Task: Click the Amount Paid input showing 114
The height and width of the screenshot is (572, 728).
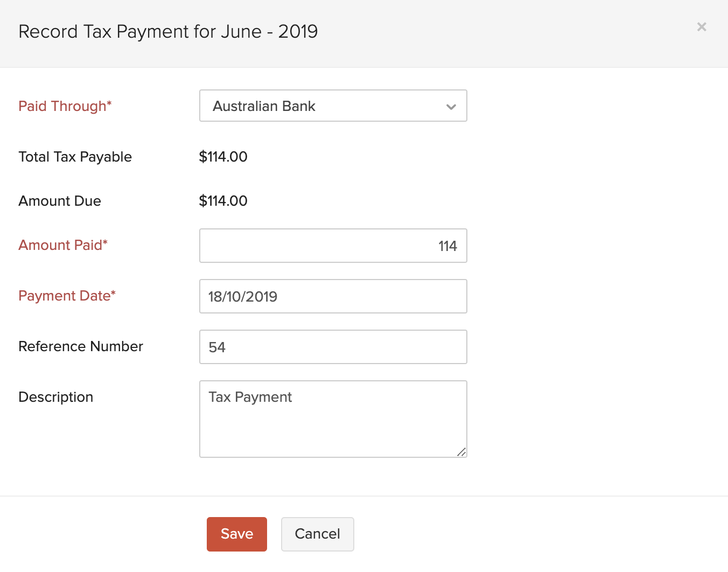Action: [x=333, y=246]
